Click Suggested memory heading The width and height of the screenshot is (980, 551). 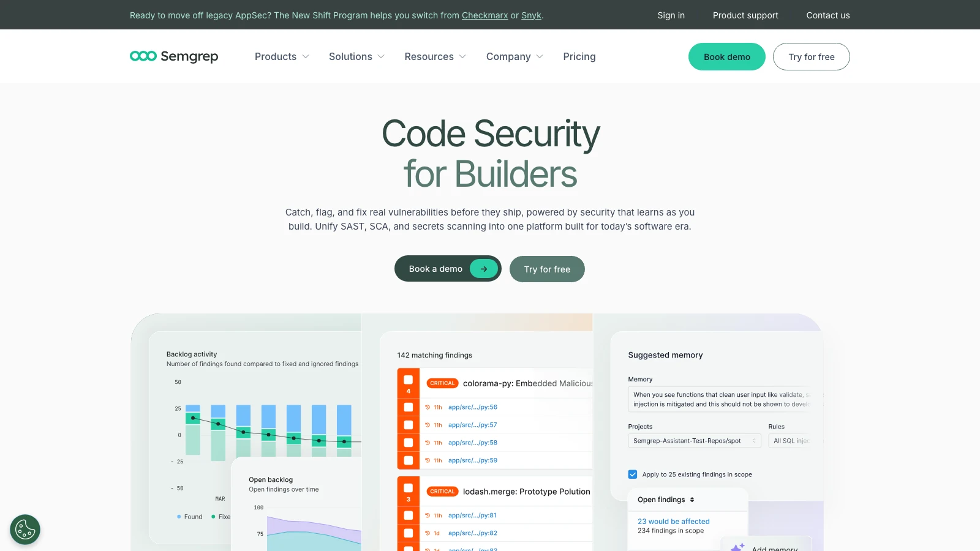pos(665,355)
